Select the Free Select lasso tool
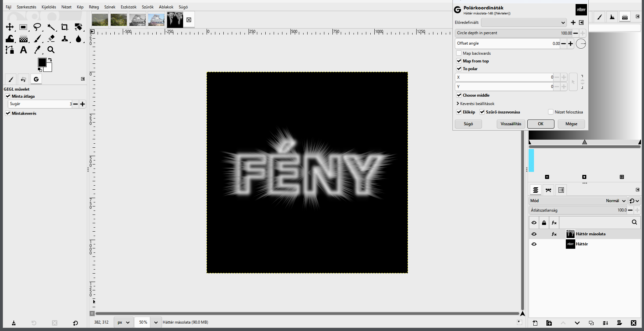The width and height of the screenshot is (644, 331). (x=37, y=27)
